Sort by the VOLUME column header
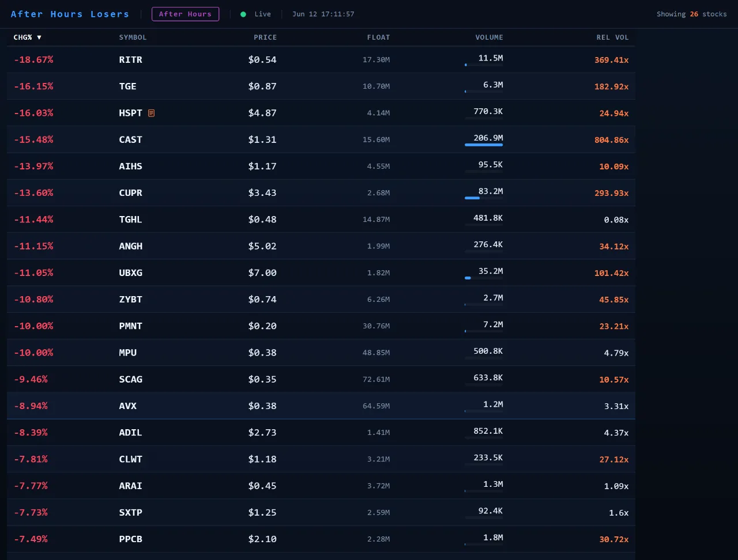Screen dimensions: 738x560 tap(489, 37)
